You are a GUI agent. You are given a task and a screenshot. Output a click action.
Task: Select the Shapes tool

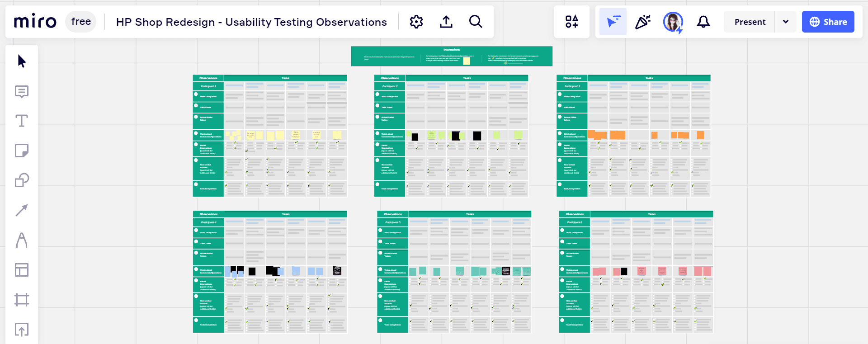[x=22, y=180]
